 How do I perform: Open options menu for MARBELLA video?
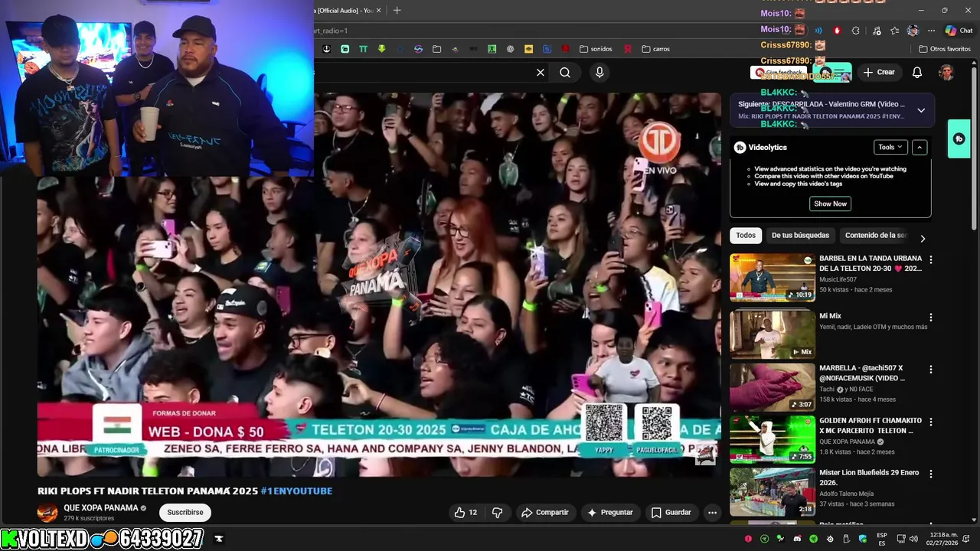pos(931,369)
